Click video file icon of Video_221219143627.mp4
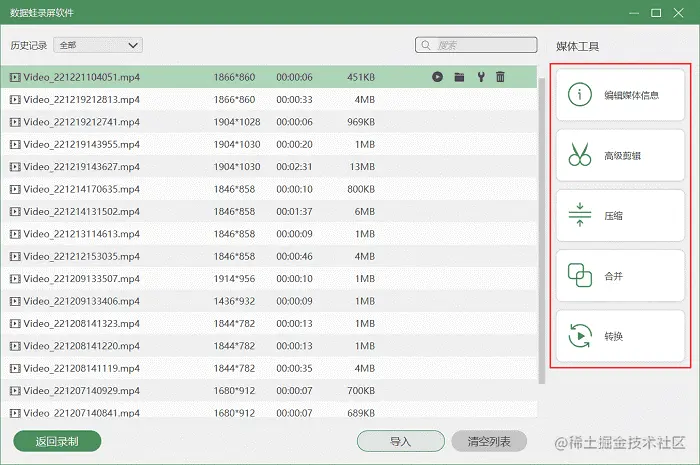This screenshot has width=700, height=465. pos(15,167)
